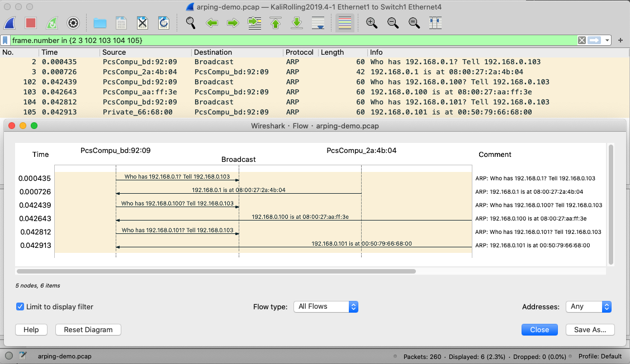Click the Reset Diagram button
The width and height of the screenshot is (630, 364).
pos(88,330)
